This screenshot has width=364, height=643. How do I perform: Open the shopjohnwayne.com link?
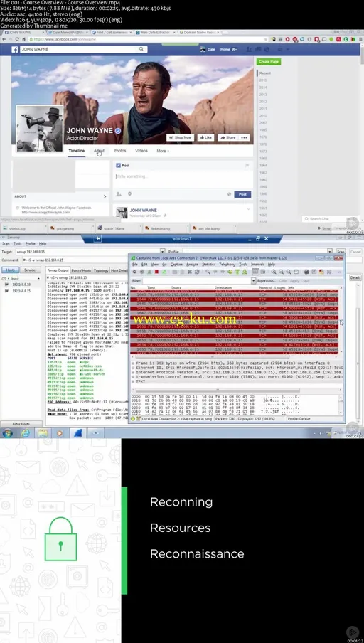point(45,213)
